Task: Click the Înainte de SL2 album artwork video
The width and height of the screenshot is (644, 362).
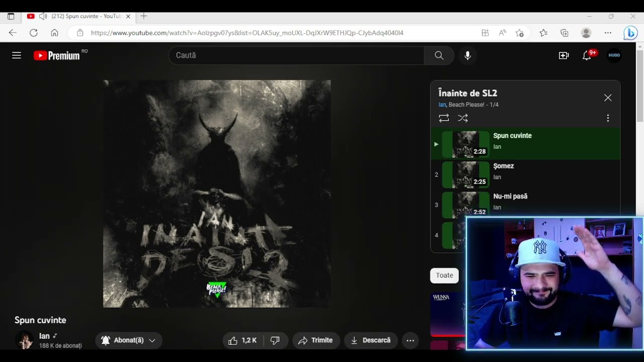Action: pos(217,194)
